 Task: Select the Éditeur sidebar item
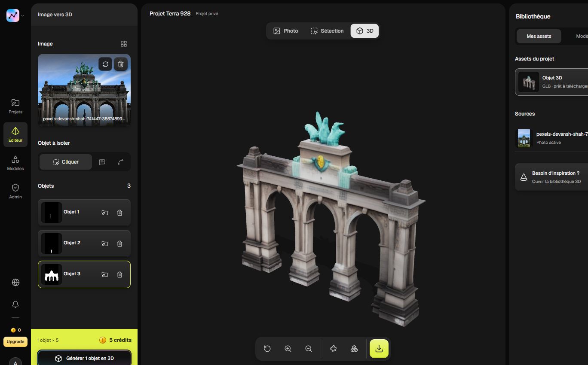(x=15, y=134)
